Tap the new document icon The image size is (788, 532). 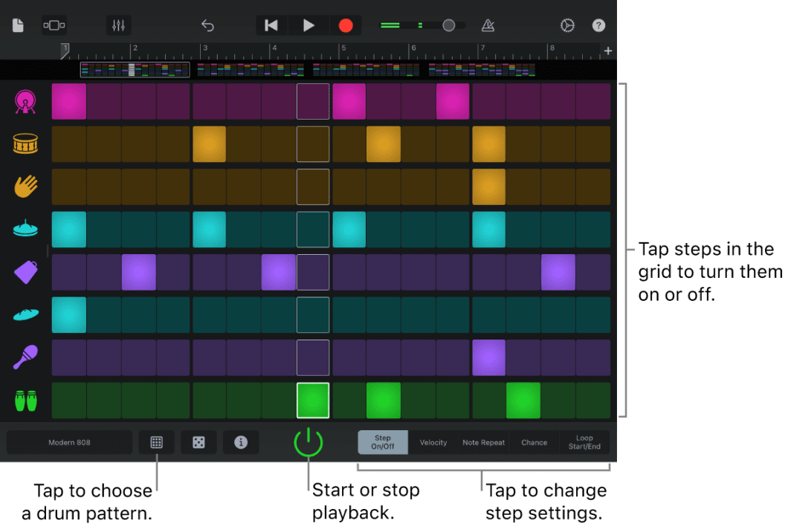pos(17,25)
